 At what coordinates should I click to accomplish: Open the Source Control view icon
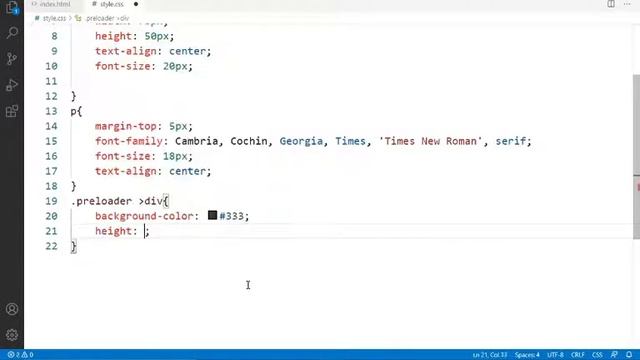coord(12,59)
